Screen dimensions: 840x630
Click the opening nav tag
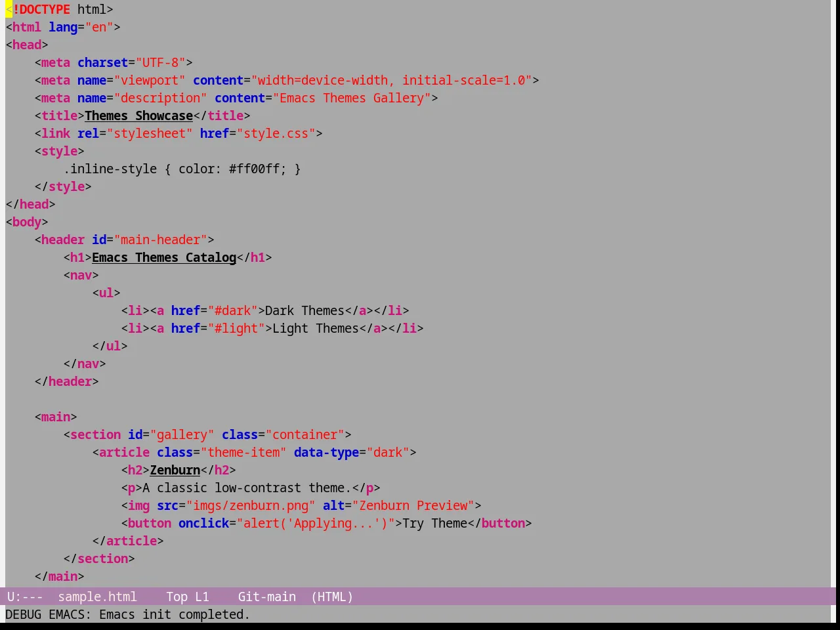pos(81,275)
